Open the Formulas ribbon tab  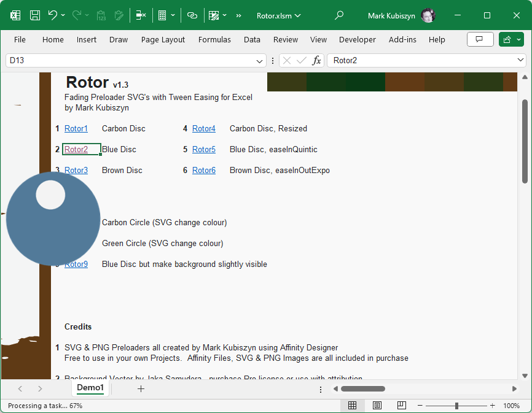tap(214, 39)
